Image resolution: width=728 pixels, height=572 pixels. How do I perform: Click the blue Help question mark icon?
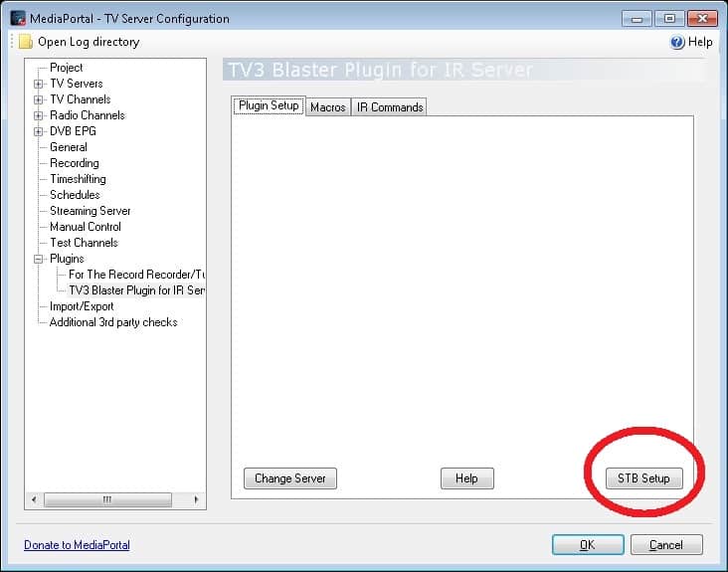(677, 42)
